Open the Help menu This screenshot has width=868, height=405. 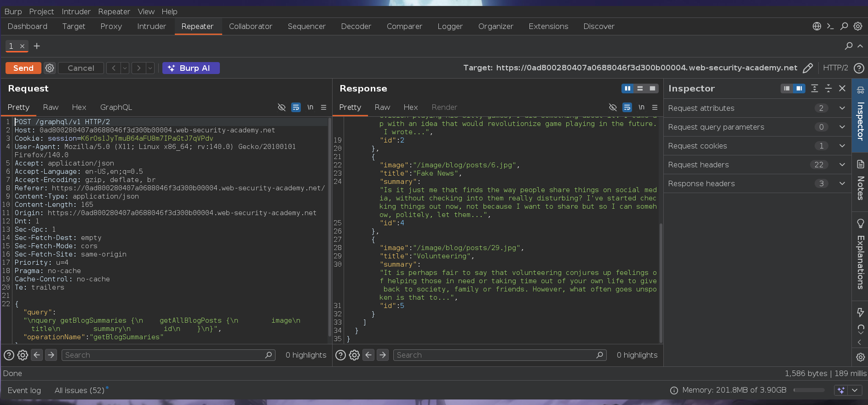point(169,11)
